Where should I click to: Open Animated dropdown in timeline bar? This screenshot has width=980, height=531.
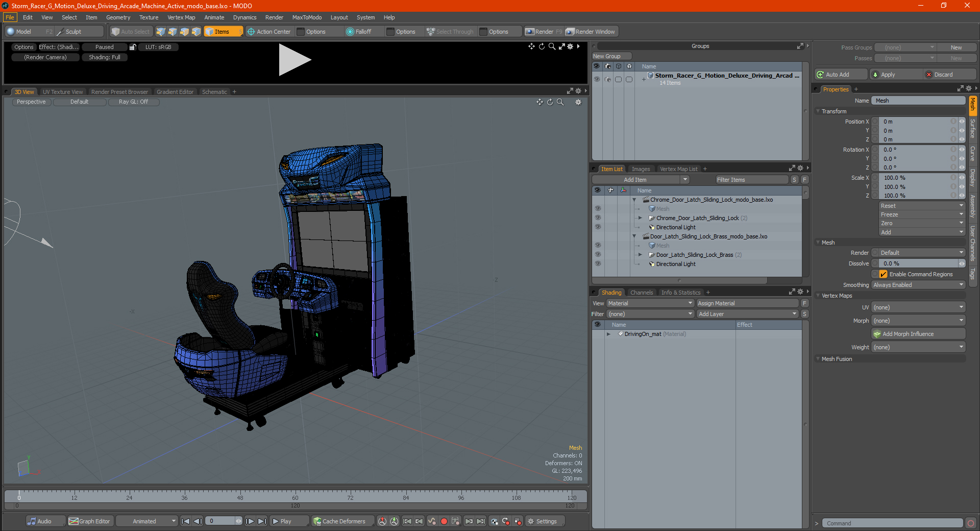point(146,521)
